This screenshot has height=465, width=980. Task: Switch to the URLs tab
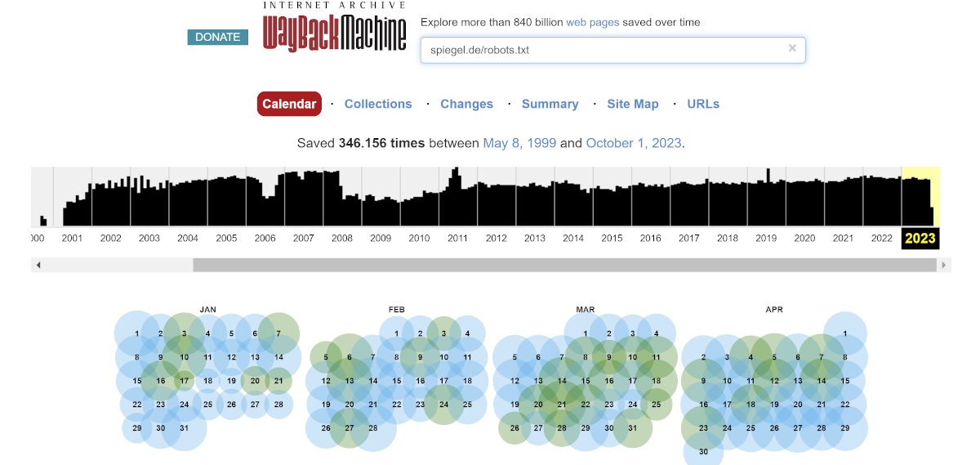[703, 104]
